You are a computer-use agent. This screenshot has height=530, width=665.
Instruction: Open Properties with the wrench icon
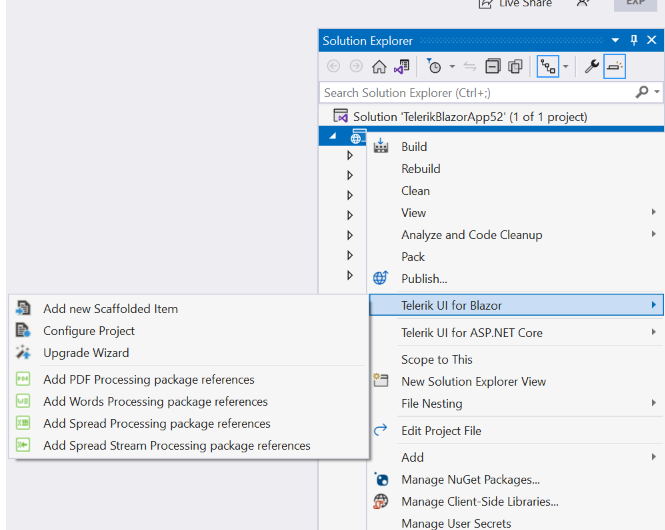point(592,67)
